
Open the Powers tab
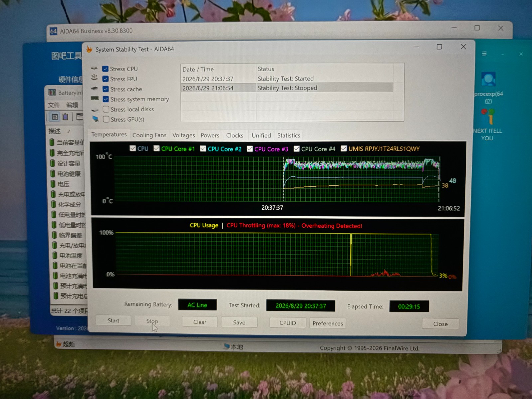210,135
